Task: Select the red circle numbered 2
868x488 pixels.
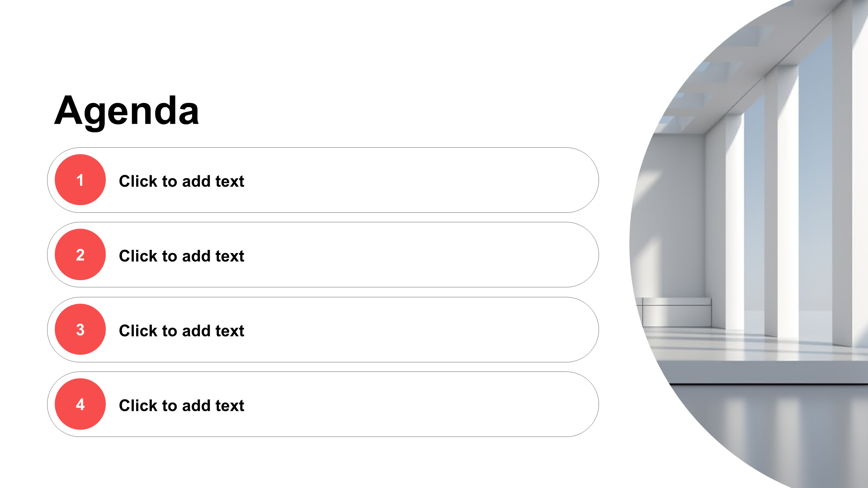Action: (80, 255)
